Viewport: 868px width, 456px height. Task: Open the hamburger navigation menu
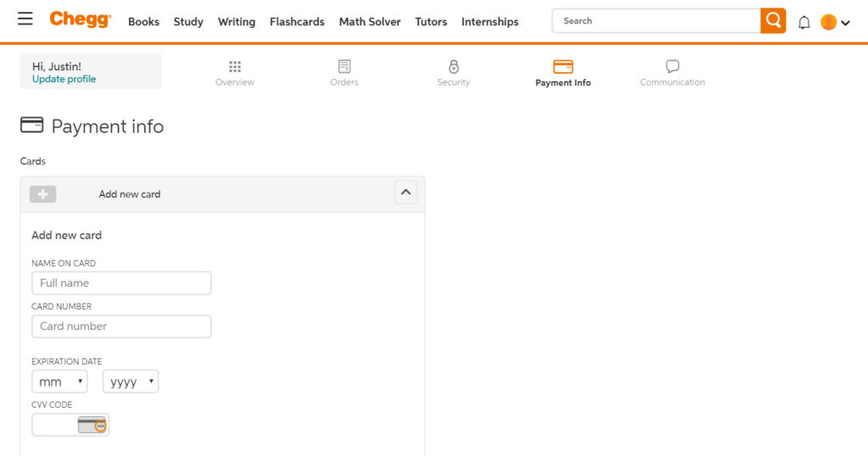25,19
